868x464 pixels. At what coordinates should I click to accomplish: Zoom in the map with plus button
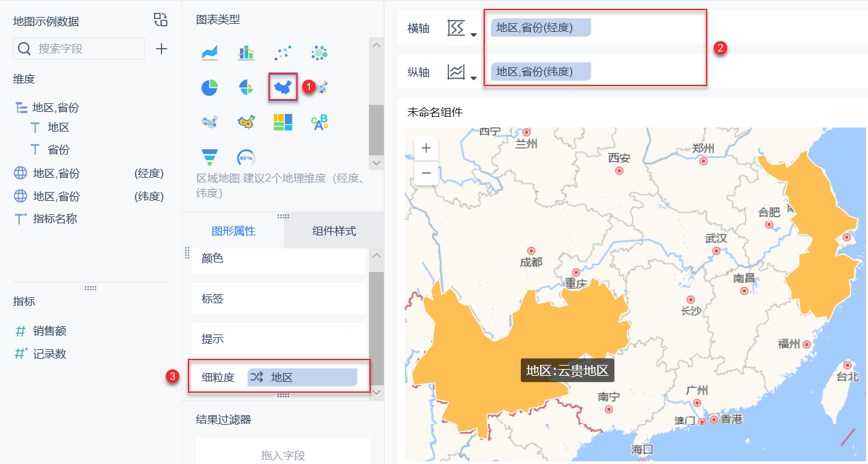426,148
